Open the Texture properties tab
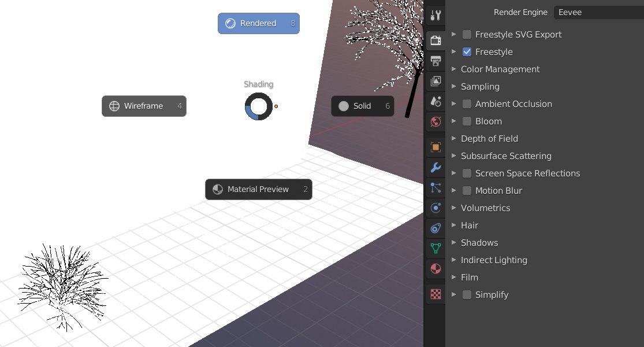The height and width of the screenshot is (347, 644). coord(435,294)
